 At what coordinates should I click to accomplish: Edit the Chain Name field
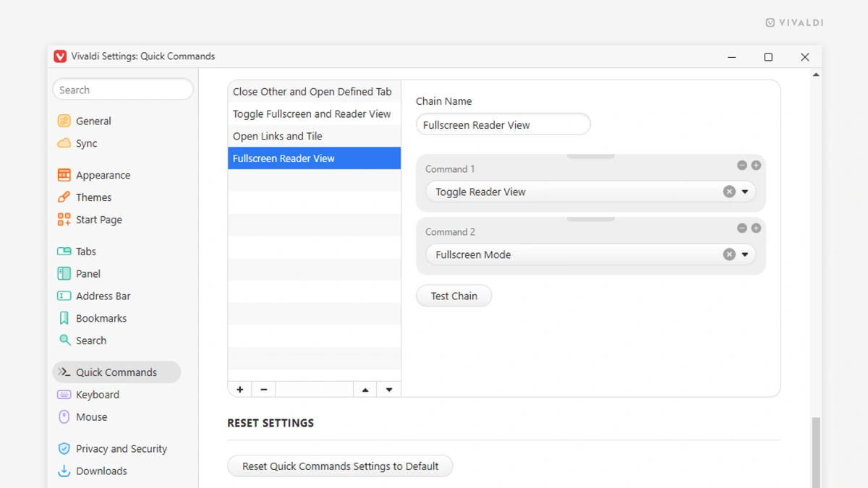pos(502,124)
